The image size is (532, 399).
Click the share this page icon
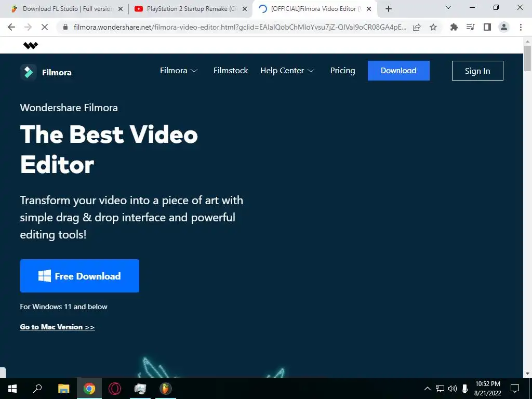(x=417, y=27)
